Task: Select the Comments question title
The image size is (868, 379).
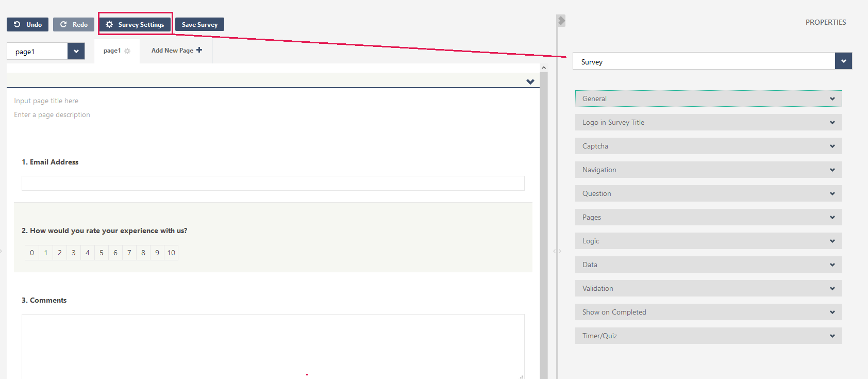Action: (44, 300)
